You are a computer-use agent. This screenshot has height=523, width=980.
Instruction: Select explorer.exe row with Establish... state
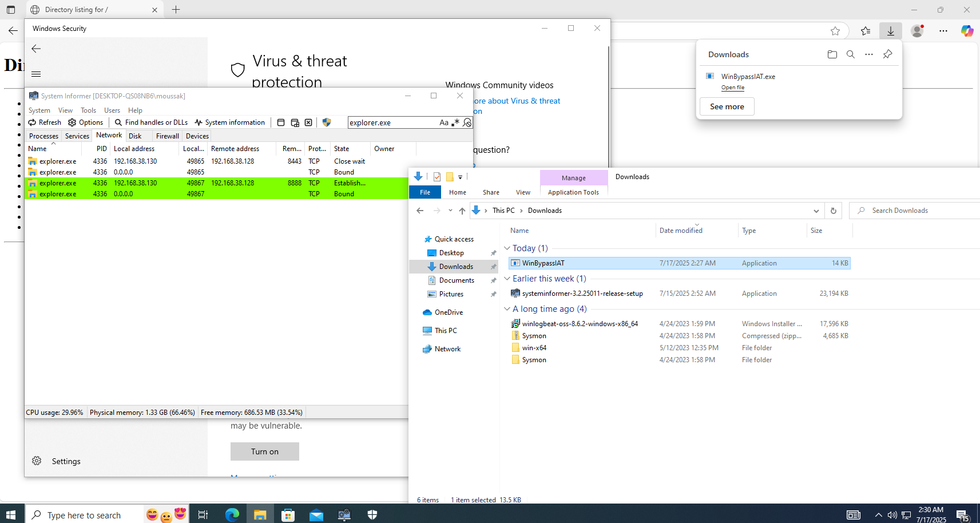(x=216, y=183)
